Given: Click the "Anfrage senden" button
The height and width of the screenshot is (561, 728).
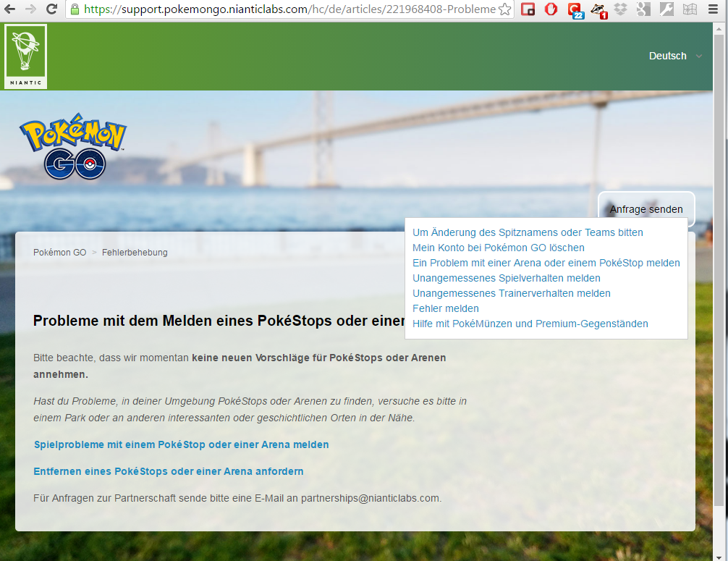Looking at the screenshot, I should pyautogui.click(x=646, y=209).
